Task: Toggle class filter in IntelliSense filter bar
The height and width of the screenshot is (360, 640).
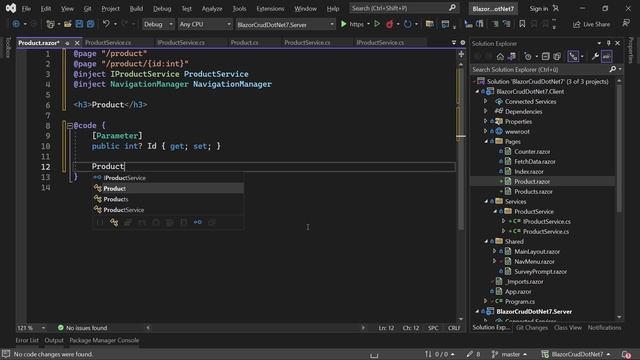Action: tap(114, 222)
